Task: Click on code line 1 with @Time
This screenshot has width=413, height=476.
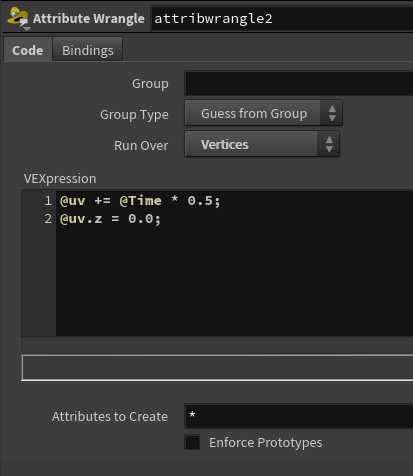Action: (140, 201)
